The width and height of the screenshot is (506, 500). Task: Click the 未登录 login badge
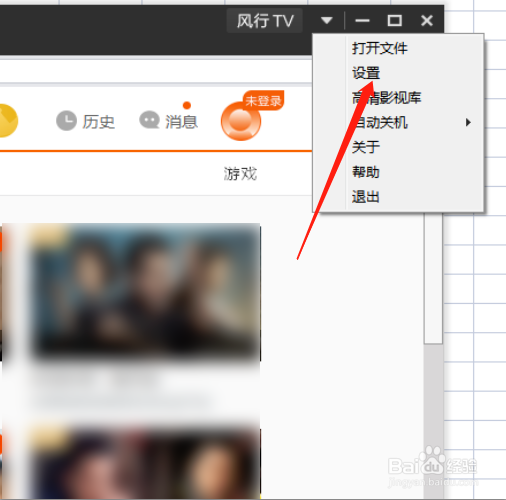click(263, 100)
